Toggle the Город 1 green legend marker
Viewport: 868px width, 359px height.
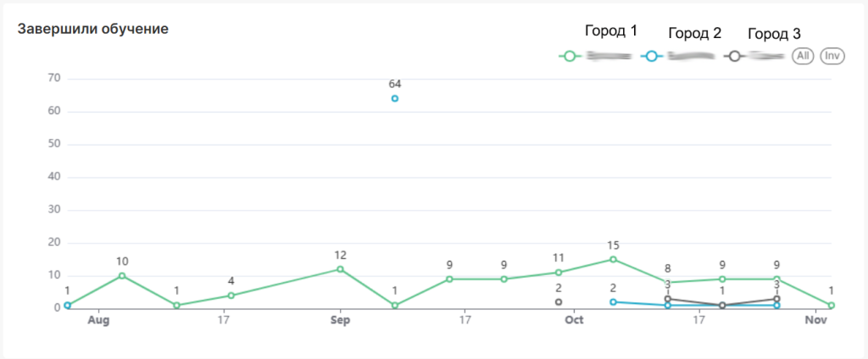tap(570, 57)
